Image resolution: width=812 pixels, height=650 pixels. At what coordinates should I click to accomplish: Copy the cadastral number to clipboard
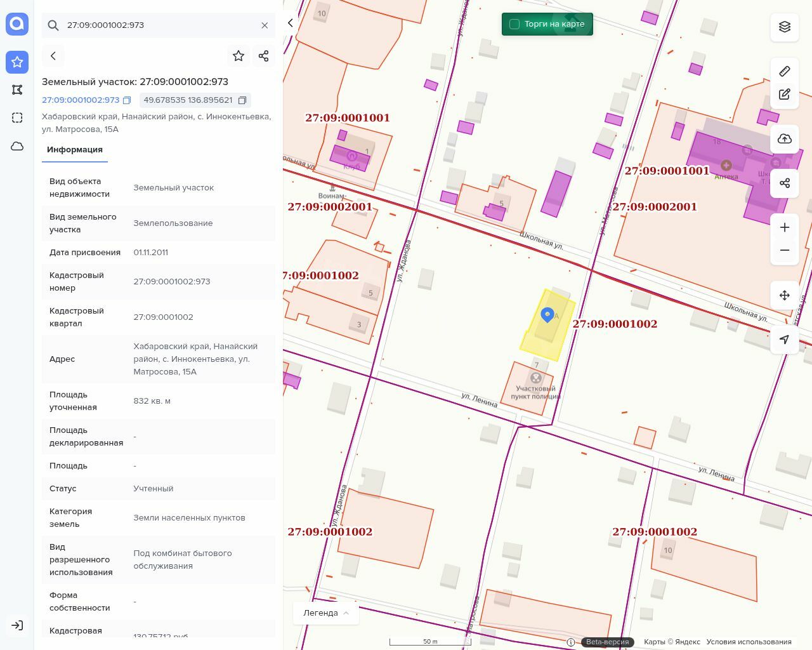tap(127, 100)
